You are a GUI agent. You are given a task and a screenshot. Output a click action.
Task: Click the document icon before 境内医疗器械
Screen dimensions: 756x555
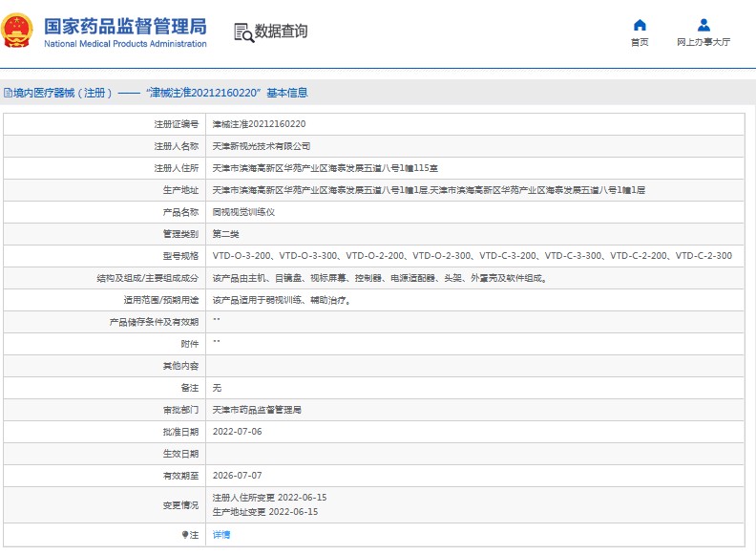[8, 93]
